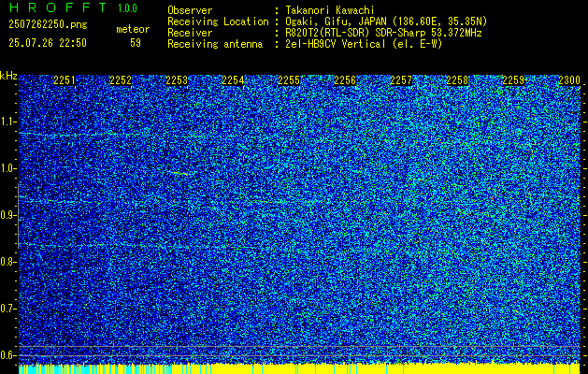Screen dimensions: 588x374
Task: Click the 0.6 kHz axis label
Action: 7,355
